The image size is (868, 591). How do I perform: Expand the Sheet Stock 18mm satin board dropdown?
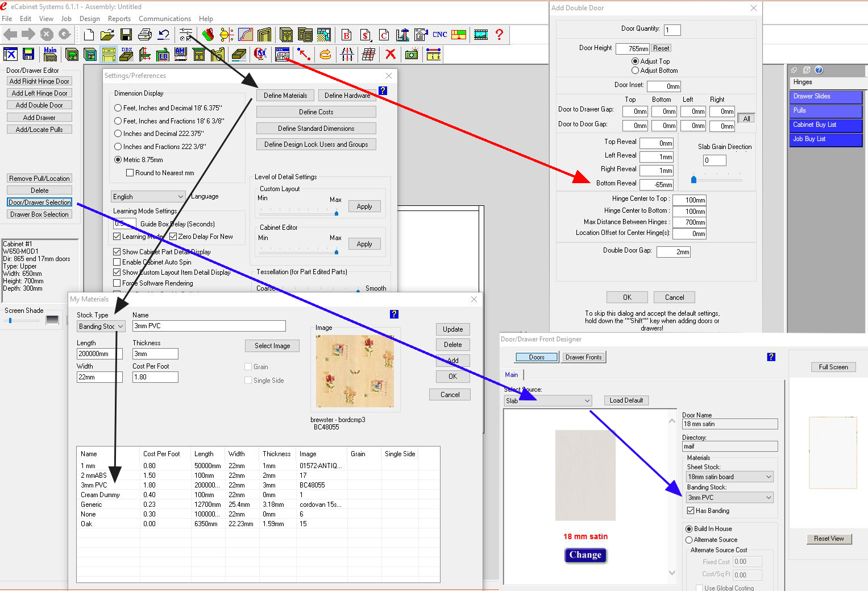click(730, 477)
